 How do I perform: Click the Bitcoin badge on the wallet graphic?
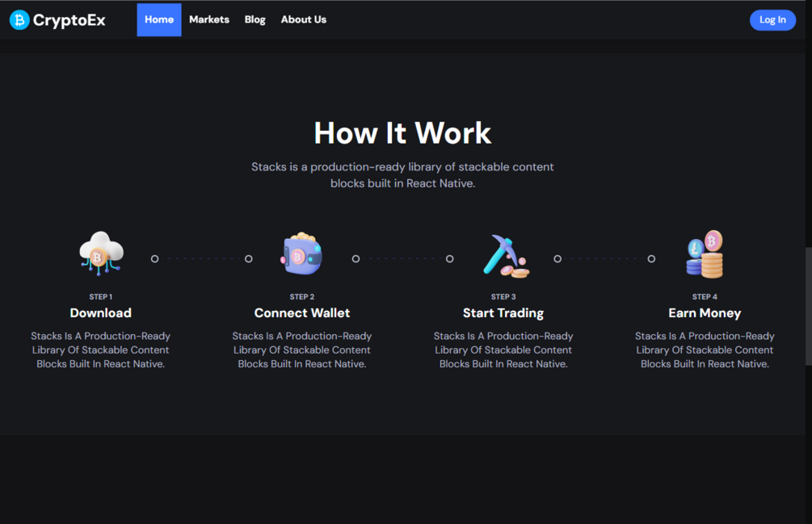click(297, 257)
